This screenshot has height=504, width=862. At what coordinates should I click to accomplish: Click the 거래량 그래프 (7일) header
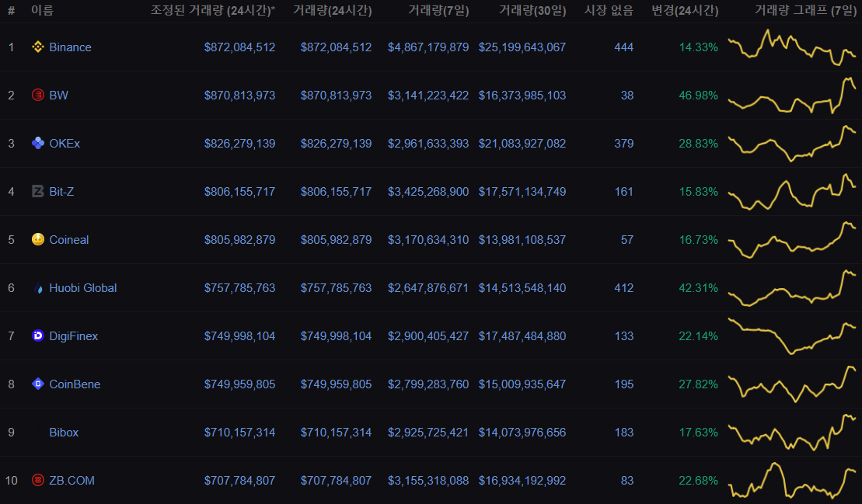click(805, 10)
